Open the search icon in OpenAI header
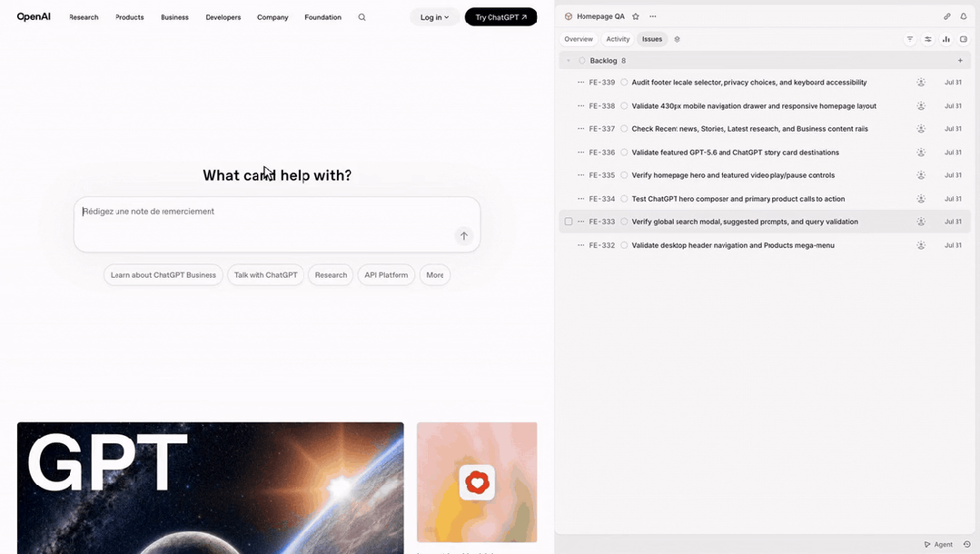Viewport: 980px width, 554px height. click(x=361, y=17)
